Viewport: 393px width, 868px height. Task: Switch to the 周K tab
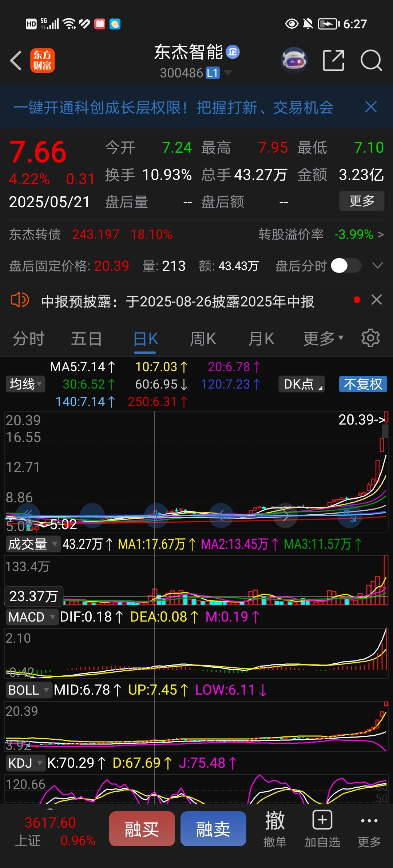(203, 339)
